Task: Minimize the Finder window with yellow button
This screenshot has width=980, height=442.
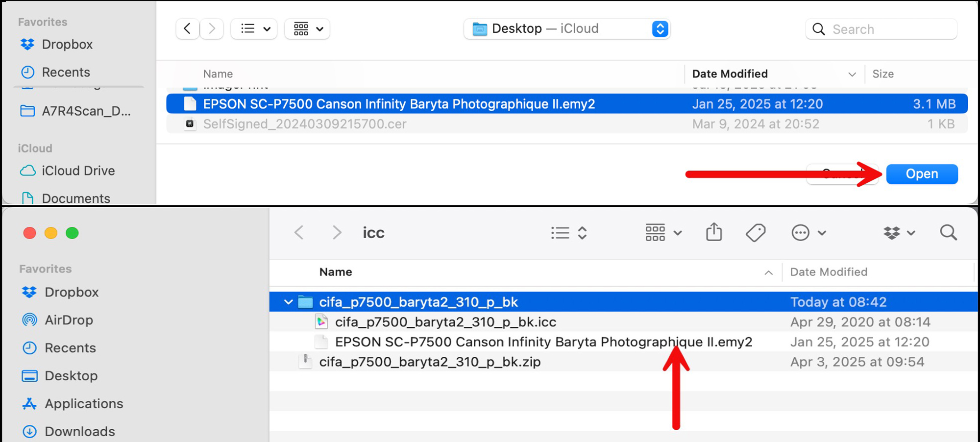Action: [x=51, y=233]
